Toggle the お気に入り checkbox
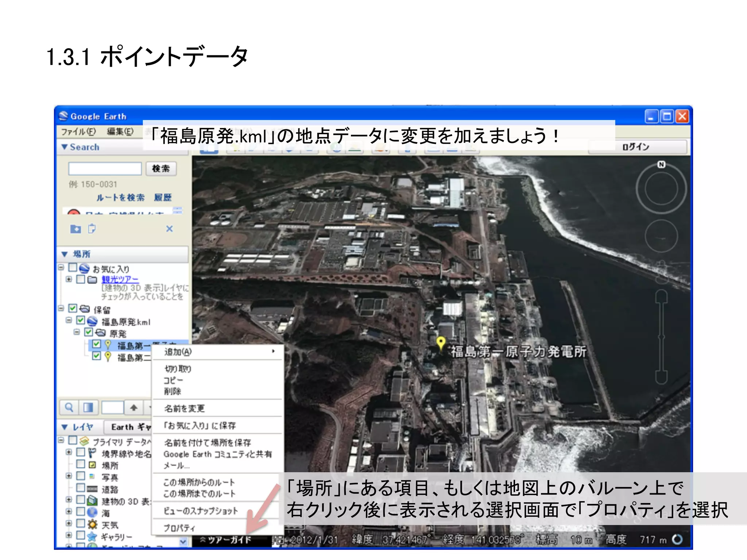The image size is (747, 560). point(73,268)
